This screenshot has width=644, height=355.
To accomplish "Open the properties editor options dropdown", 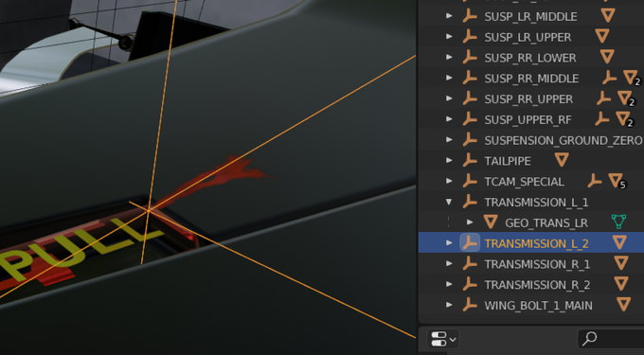I will (x=443, y=339).
